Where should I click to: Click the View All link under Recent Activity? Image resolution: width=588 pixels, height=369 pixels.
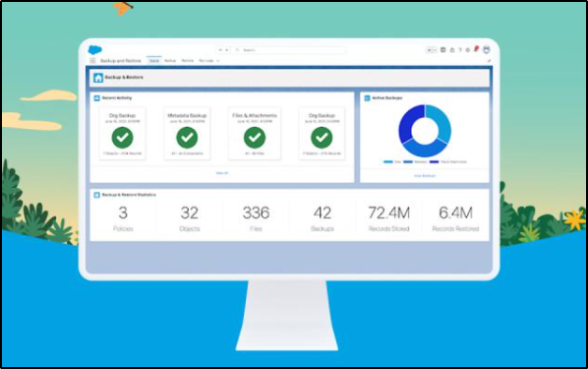tap(221, 173)
